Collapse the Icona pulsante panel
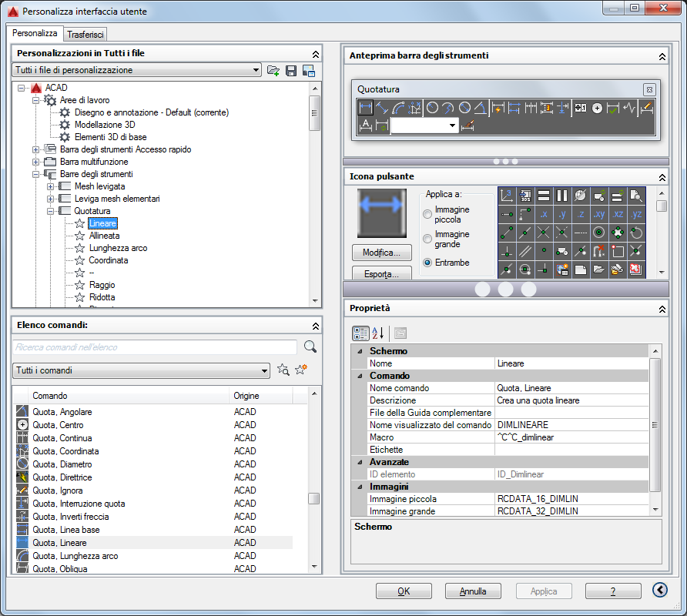 pyautogui.click(x=662, y=177)
